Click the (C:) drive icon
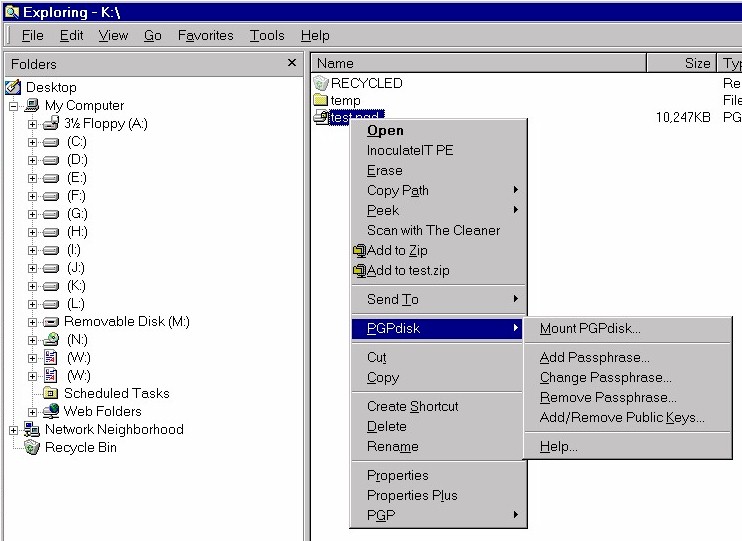The height and width of the screenshot is (541, 742). [51, 142]
